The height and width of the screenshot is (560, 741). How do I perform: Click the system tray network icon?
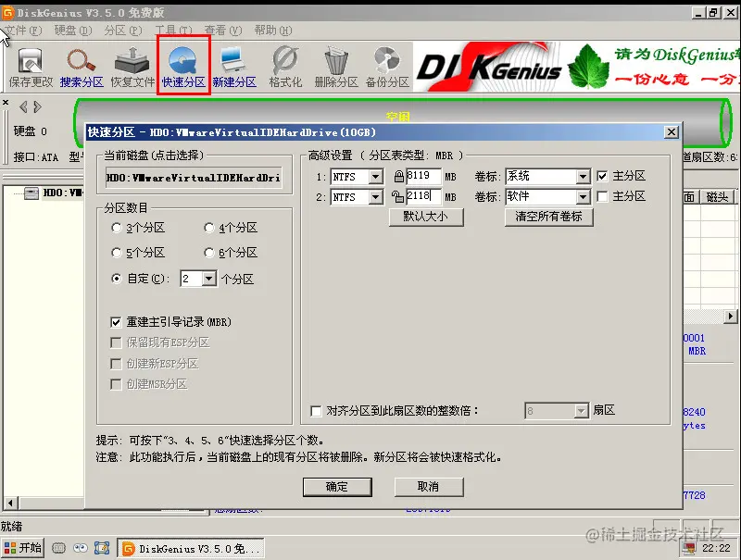(x=689, y=549)
